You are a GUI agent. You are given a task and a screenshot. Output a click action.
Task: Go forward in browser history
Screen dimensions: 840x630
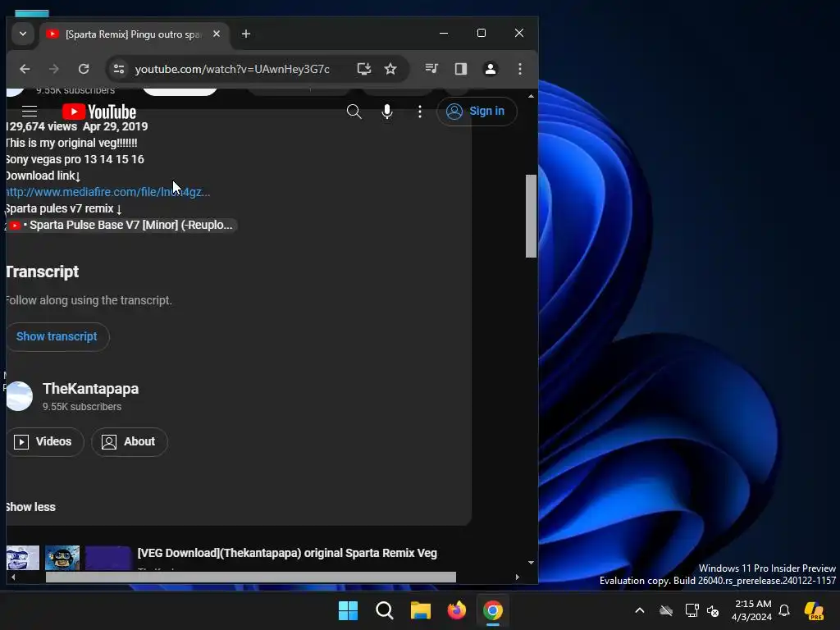click(53, 69)
